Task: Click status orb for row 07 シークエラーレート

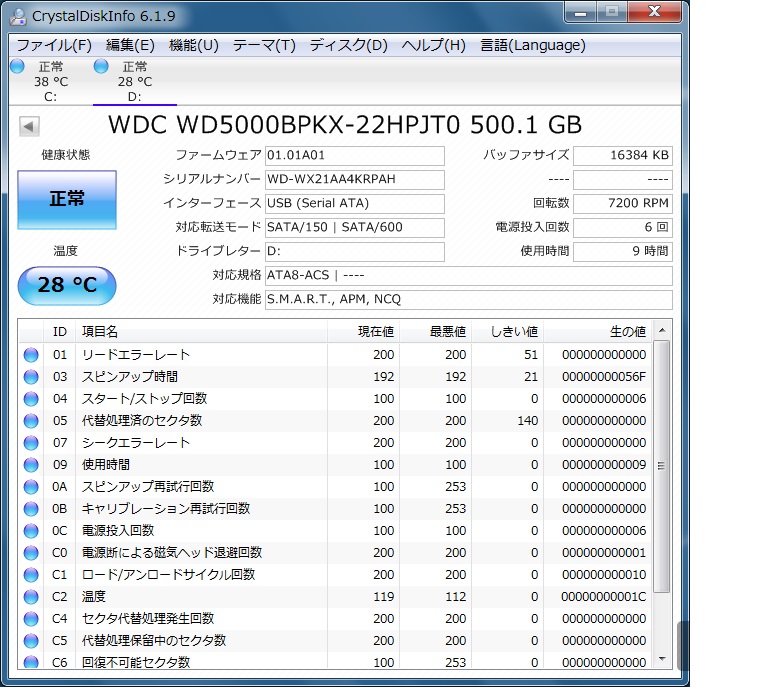Action: (31, 443)
